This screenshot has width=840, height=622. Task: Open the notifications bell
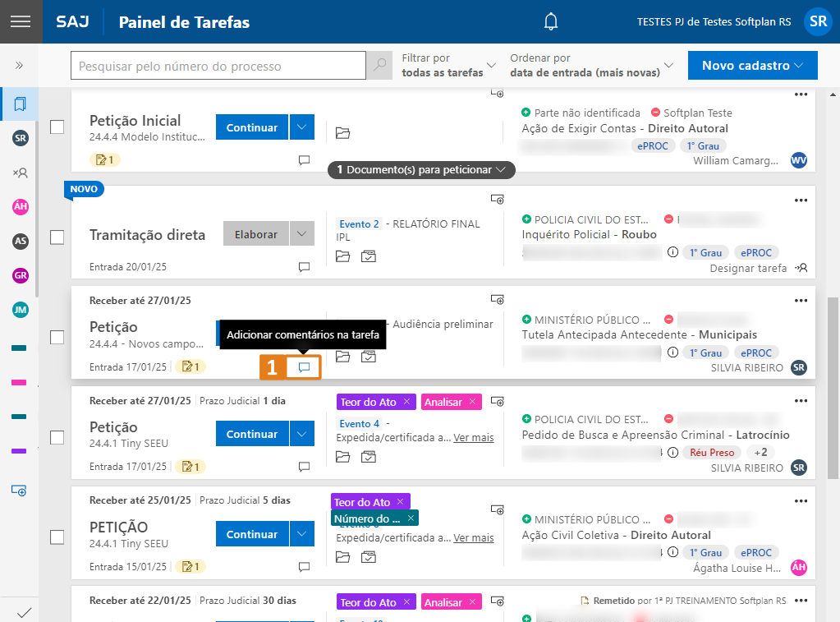pyautogui.click(x=551, y=22)
